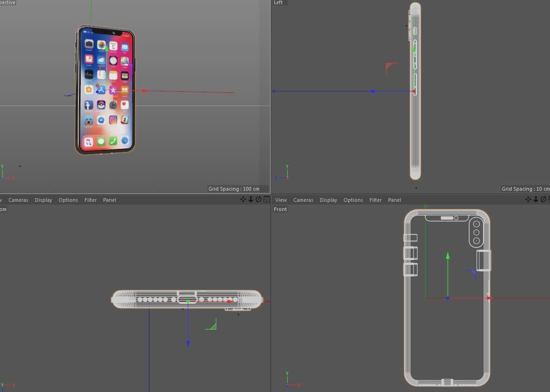Select the rendered iPhone model in the Perspective view
550x392 pixels.
pos(105,90)
